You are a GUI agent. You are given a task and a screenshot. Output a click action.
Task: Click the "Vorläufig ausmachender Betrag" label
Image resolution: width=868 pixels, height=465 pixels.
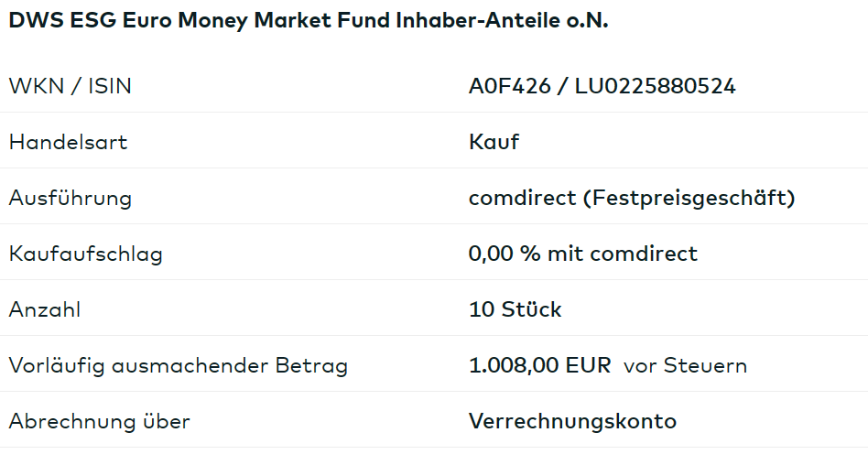click(179, 365)
